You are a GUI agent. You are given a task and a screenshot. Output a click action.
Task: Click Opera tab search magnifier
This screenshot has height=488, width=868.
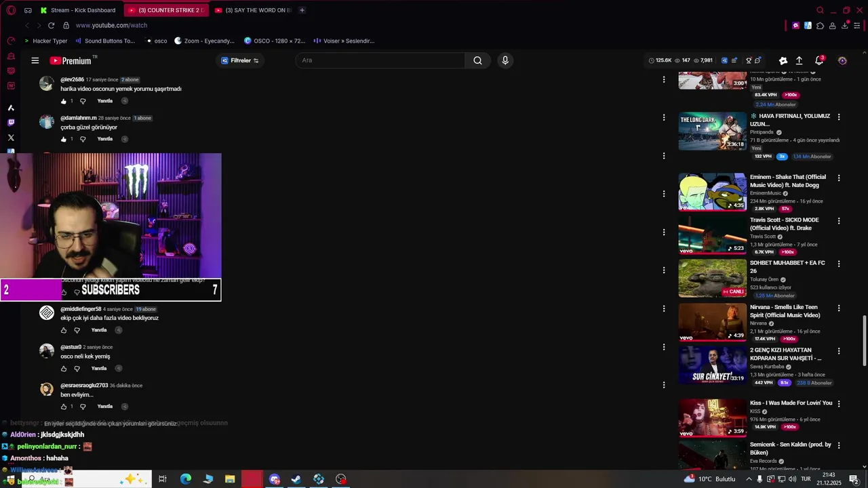tap(820, 10)
